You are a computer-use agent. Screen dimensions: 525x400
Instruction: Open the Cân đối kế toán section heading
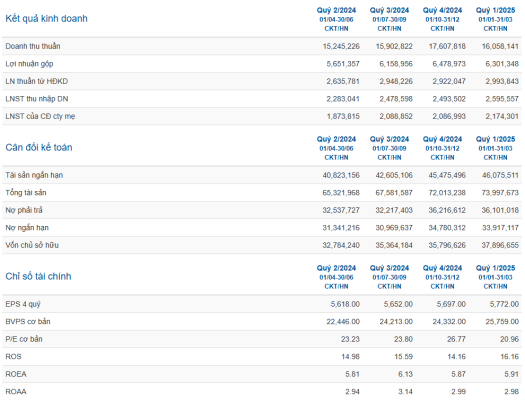click(x=39, y=147)
